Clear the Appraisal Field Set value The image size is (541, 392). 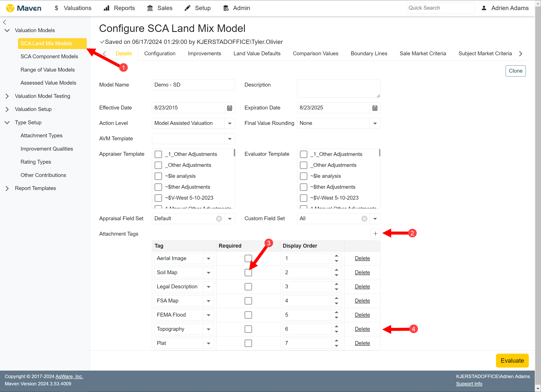point(219,219)
